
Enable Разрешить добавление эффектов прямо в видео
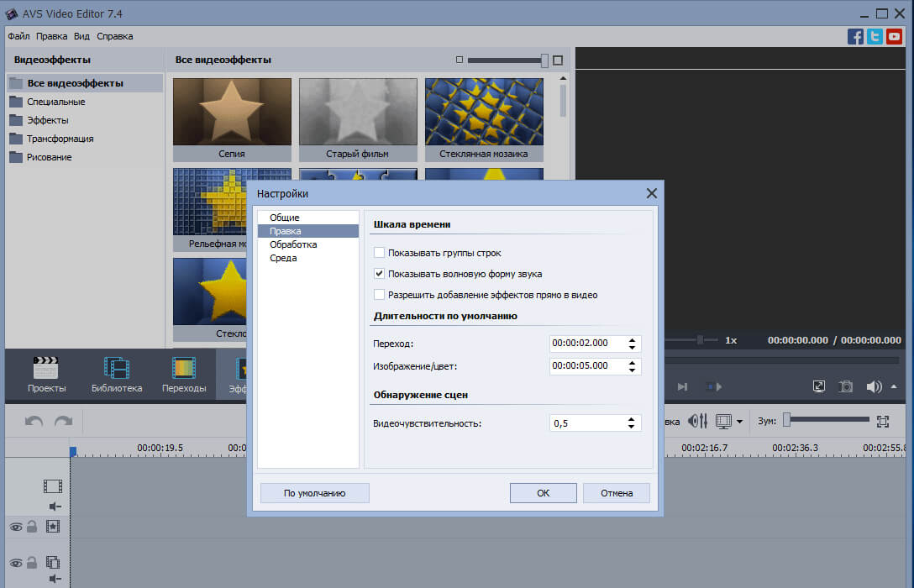[379, 295]
